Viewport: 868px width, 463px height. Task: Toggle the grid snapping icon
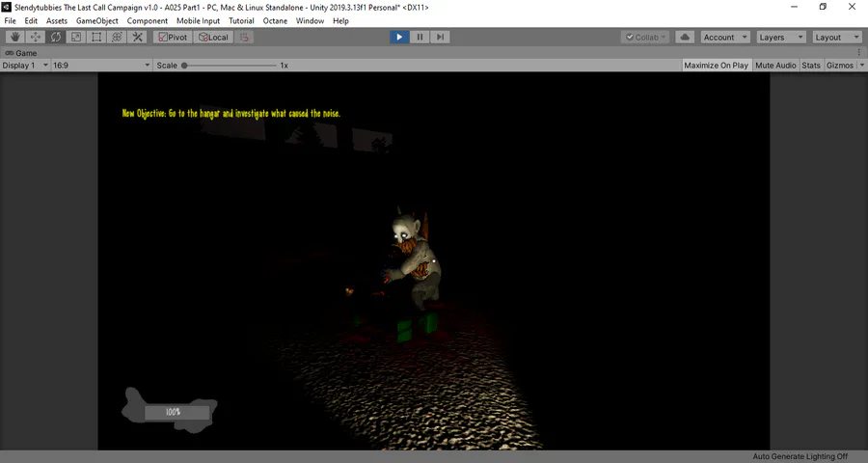point(244,37)
